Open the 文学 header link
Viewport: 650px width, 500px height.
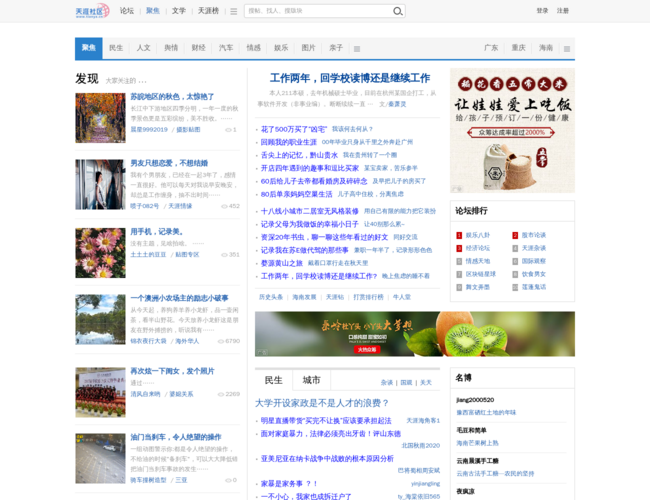179,11
